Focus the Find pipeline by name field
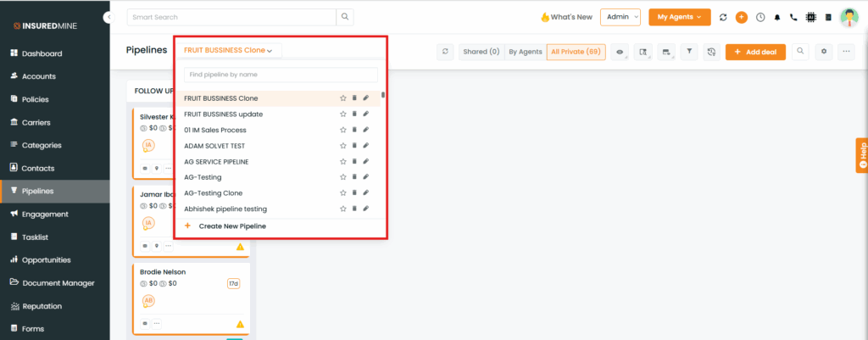The image size is (868, 340). click(x=281, y=75)
